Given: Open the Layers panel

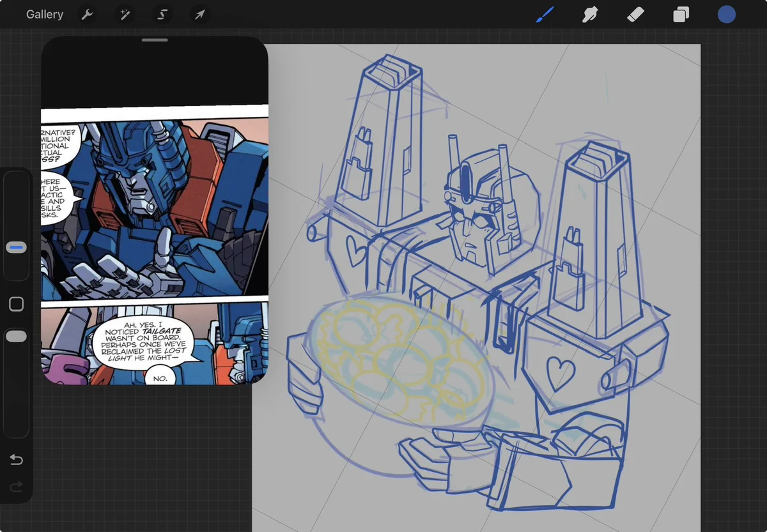Looking at the screenshot, I should tap(681, 14).
